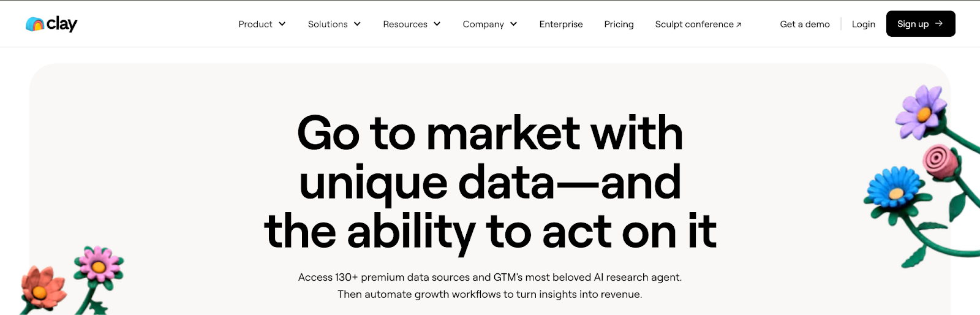Expand the Resources dropdown chevron
This screenshot has width=980, height=315.
tap(437, 24)
